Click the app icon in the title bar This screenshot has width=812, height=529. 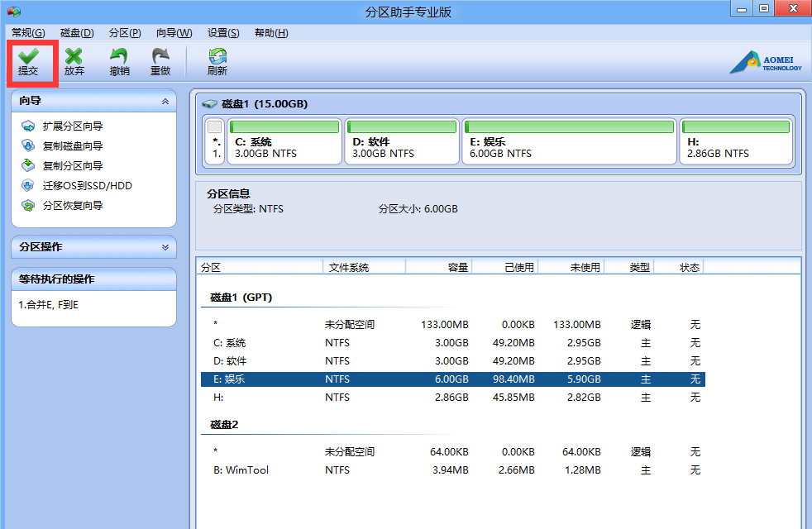point(14,12)
